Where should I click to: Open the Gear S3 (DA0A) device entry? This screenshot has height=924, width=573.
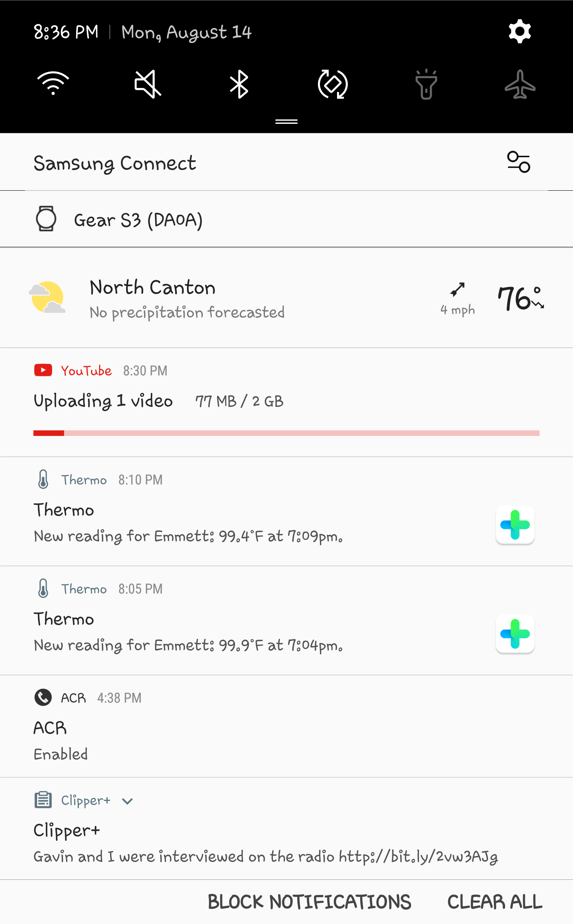(138, 220)
